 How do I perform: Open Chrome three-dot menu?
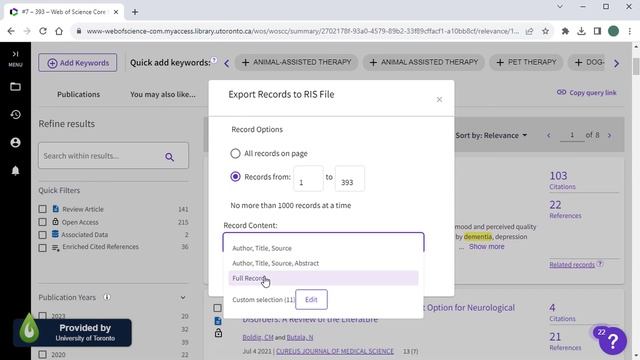pos(630,31)
